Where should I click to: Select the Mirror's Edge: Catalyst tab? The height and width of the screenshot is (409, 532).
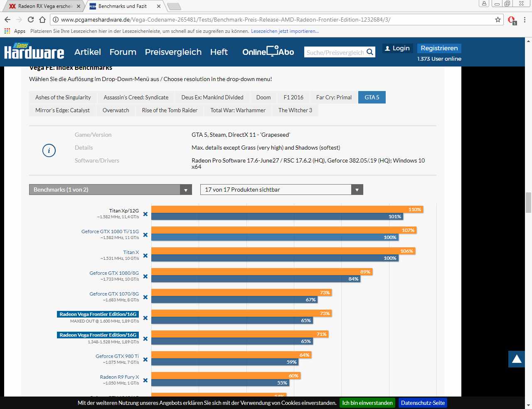[x=62, y=110]
